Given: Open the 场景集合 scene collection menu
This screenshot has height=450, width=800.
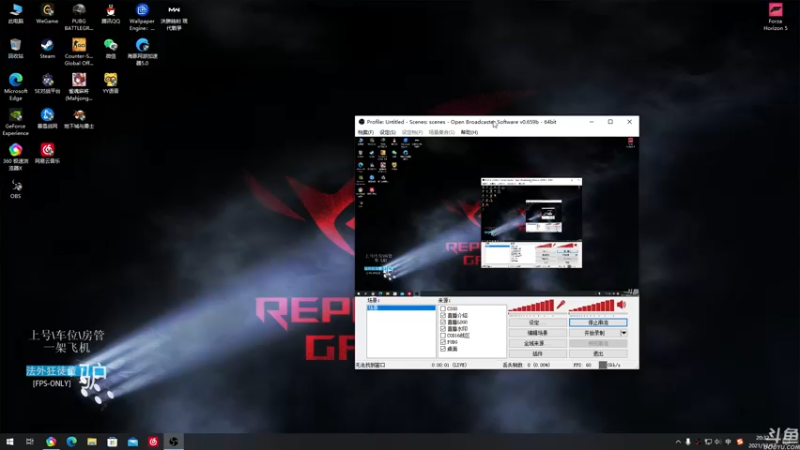Looking at the screenshot, I should tap(442, 132).
